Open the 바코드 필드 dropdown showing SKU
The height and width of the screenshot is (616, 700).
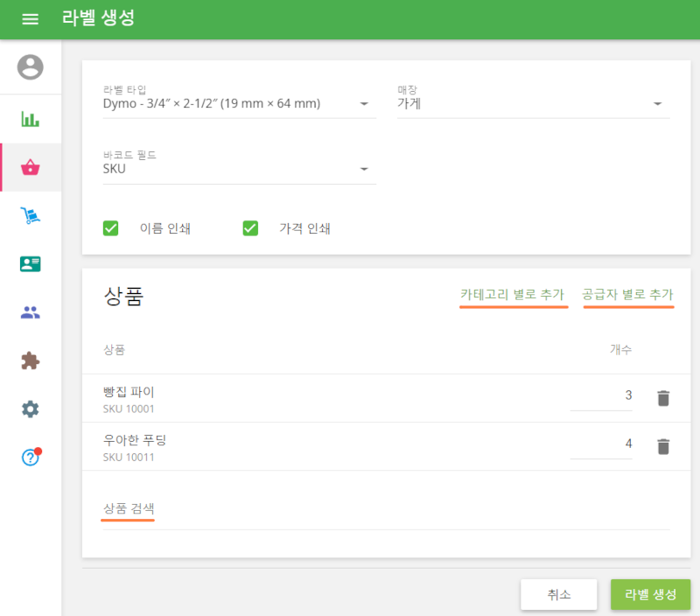(364, 168)
